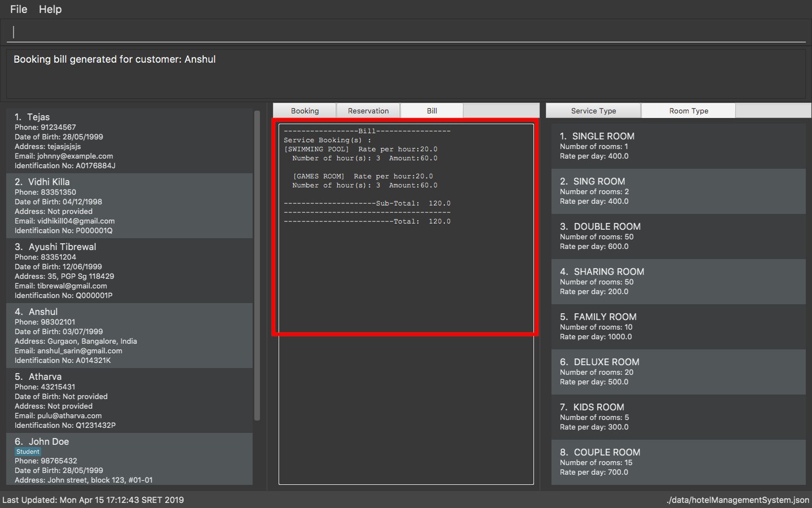Select the SING ROOM entry
The image size is (812, 508).
[678, 191]
